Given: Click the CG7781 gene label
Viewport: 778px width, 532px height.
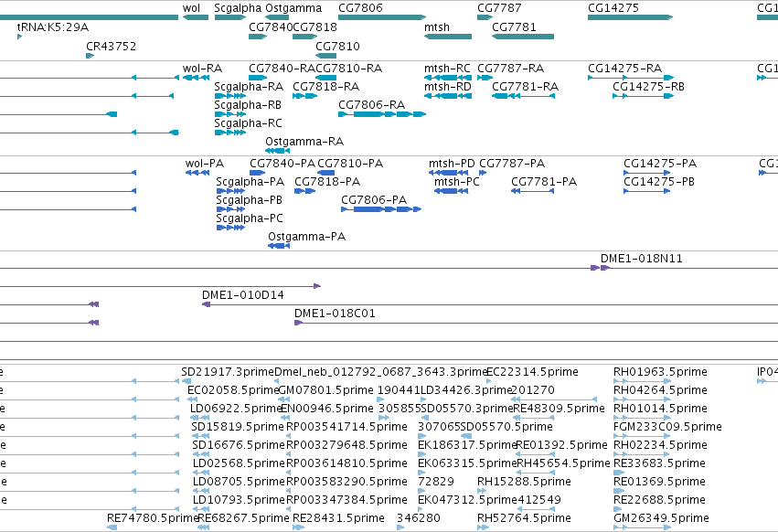Looking at the screenshot, I should (514, 27).
